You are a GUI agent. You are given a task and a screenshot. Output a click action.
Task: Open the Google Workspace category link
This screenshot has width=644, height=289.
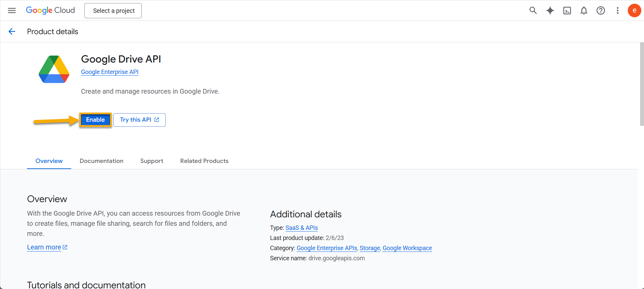pos(407,248)
